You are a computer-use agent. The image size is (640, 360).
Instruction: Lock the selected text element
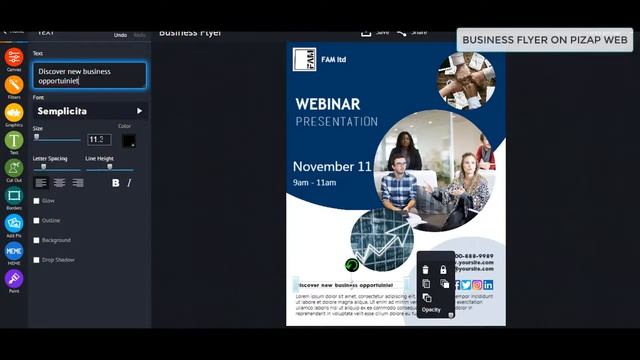[x=443, y=270]
